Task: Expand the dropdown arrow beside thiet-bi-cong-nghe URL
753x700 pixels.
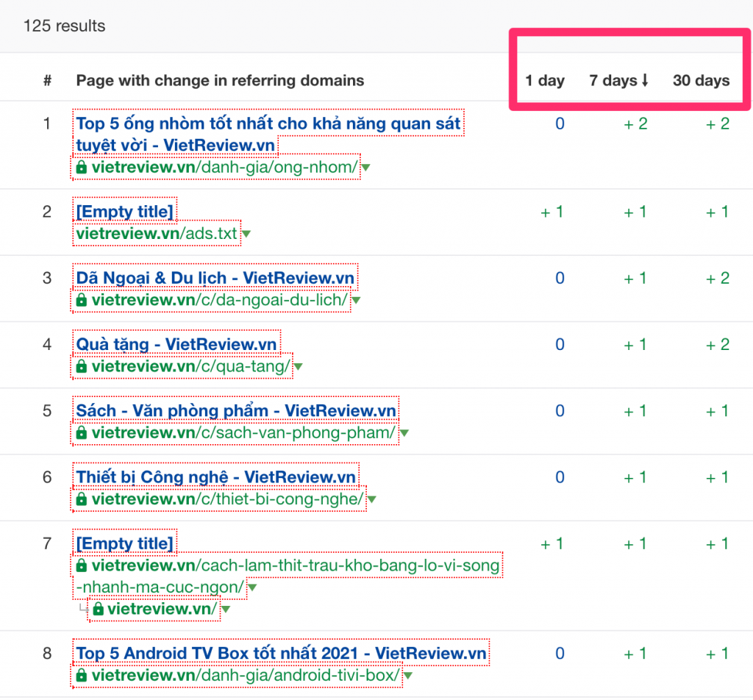Action: click(x=371, y=499)
